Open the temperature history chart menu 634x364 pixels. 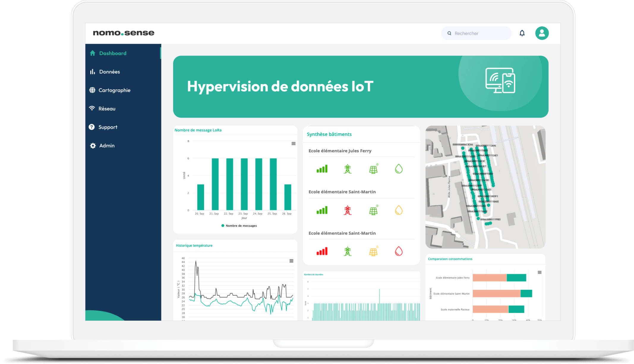[291, 261]
